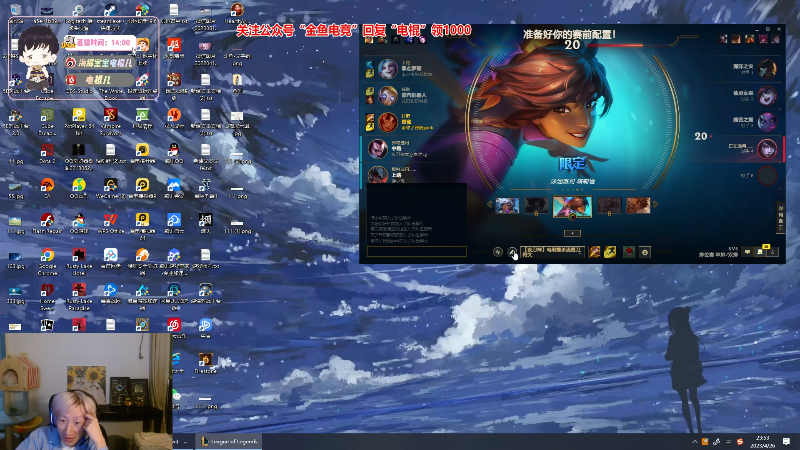Open the runes edit pencil icon
The height and width of the screenshot is (450, 800).
[512, 252]
